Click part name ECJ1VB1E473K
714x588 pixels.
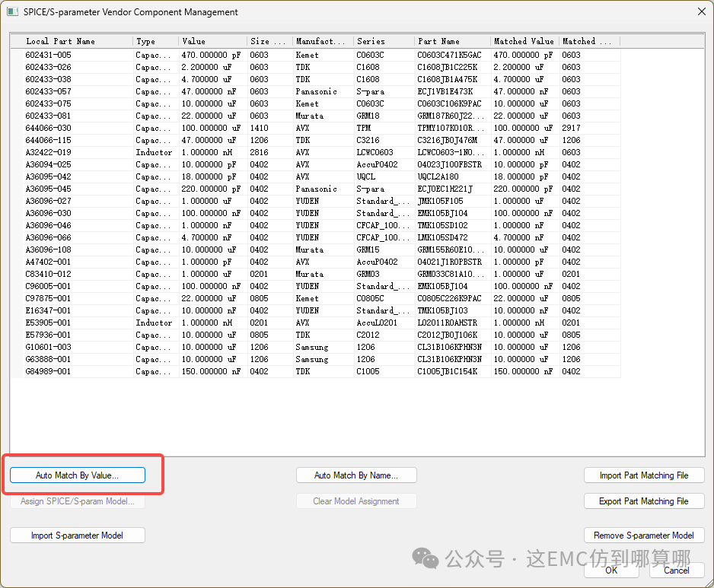pyautogui.click(x=445, y=91)
